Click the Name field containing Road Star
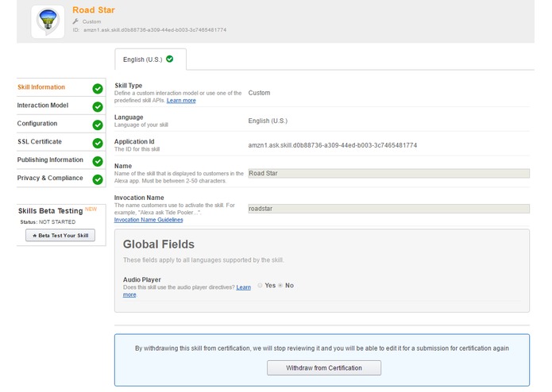 coord(388,173)
